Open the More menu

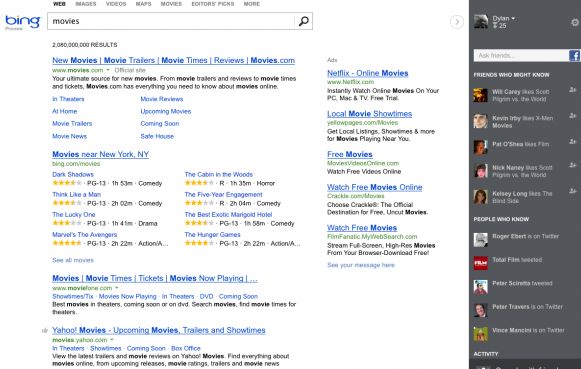pyautogui.click(x=252, y=4)
